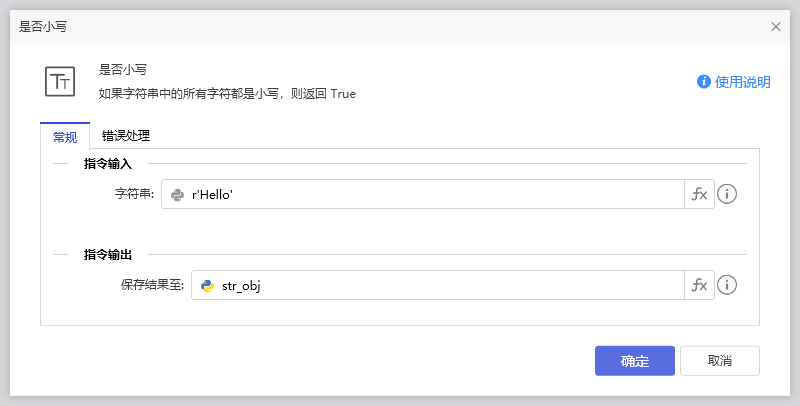Viewport: 800px width, 406px height.
Task: Collapse the 指令输入 section header
Action: (x=115, y=163)
